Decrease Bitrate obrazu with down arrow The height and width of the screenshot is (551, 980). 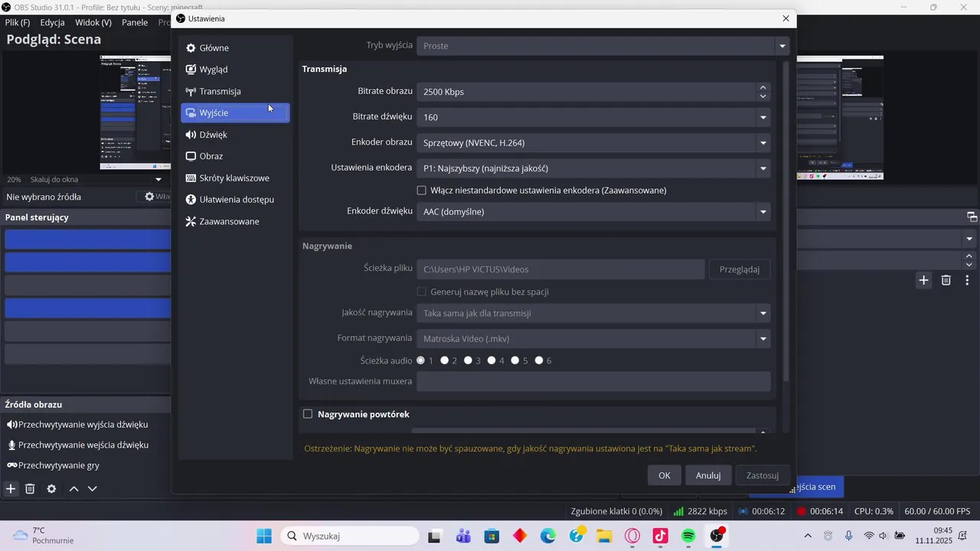coord(763,96)
